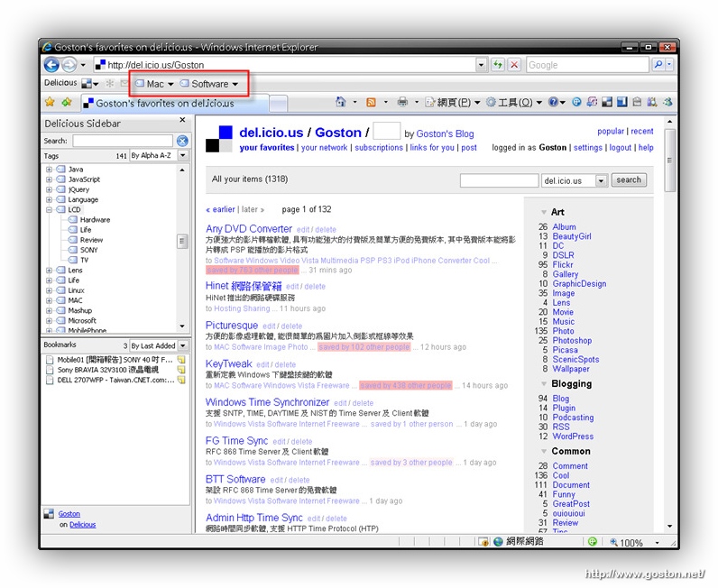This screenshot has height=588, width=718.
Task: Open the address bar history dropdown
Action: 481,65
